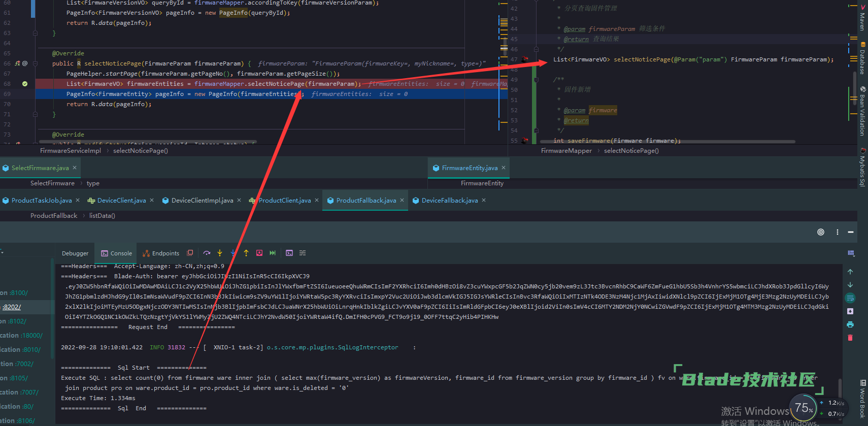Open the Bean Validation tool window
The height and width of the screenshot is (426, 868).
tap(862, 111)
